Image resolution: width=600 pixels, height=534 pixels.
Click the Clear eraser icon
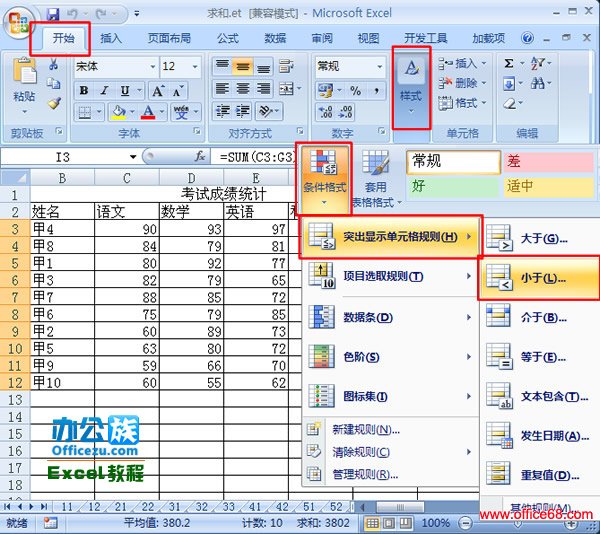(510, 103)
